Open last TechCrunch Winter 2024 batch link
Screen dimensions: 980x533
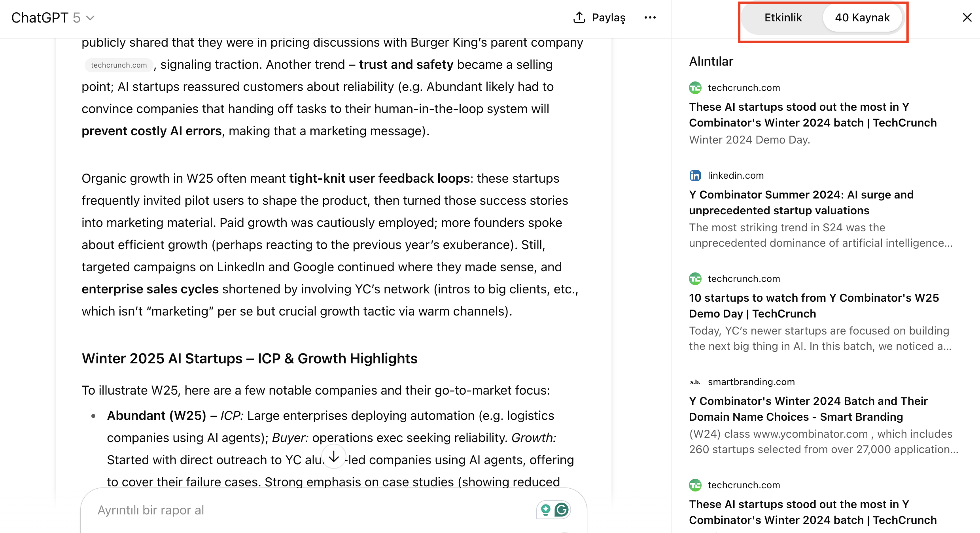tap(812, 512)
